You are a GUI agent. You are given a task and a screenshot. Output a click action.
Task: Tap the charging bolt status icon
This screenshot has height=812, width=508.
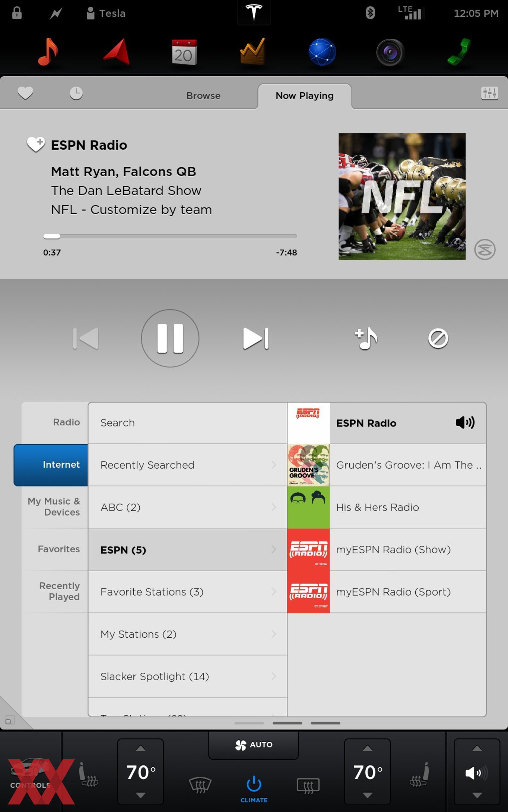[x=56, y=14]
